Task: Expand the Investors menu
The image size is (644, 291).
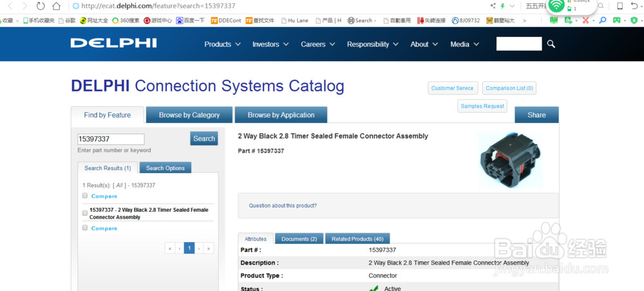Action: click(270, 44)
